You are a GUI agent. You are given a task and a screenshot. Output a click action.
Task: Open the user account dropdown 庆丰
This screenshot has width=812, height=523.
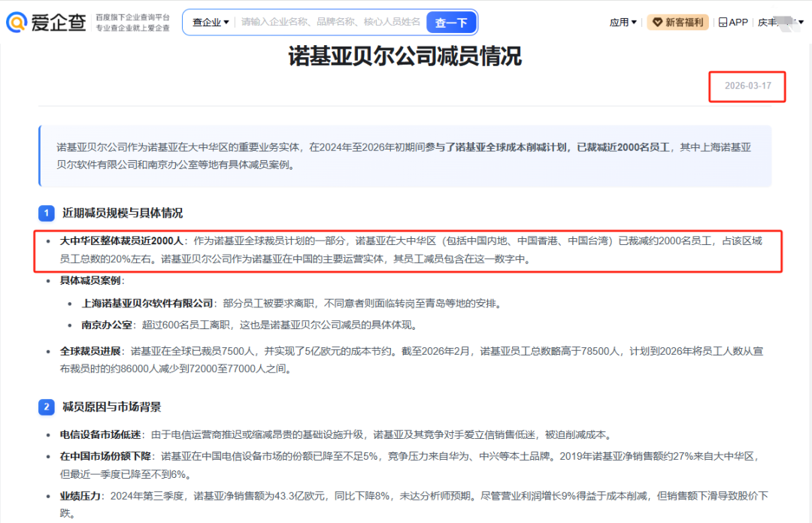point(780,23)
